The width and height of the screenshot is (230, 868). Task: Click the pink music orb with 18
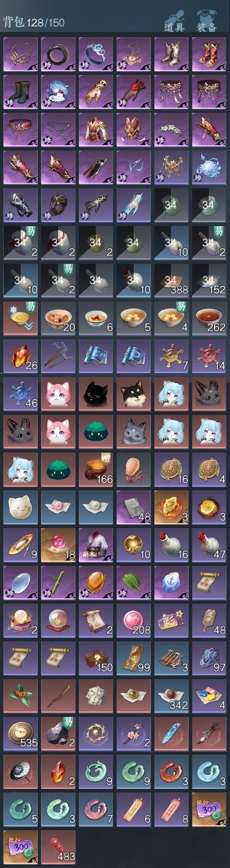point(59,545)
